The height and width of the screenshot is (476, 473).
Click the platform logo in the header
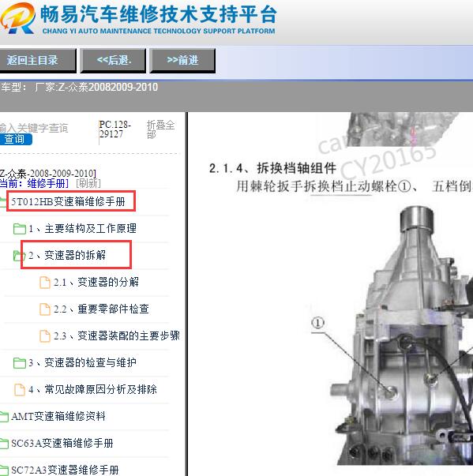coord(17,18)
